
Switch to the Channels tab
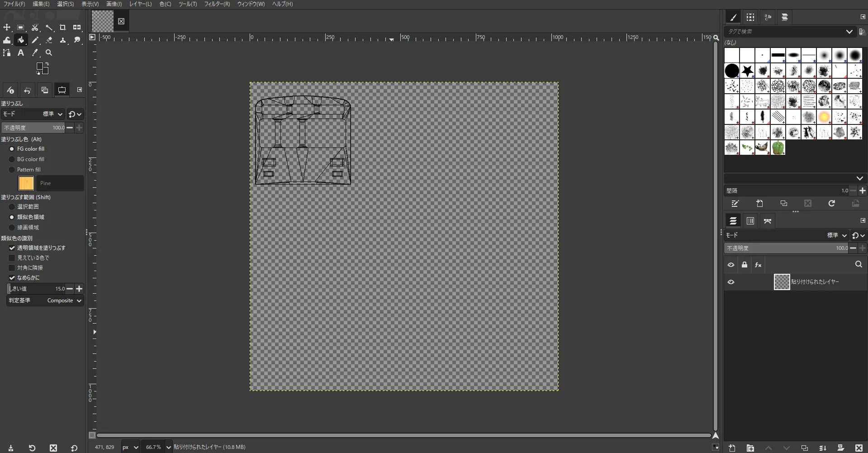750,221
